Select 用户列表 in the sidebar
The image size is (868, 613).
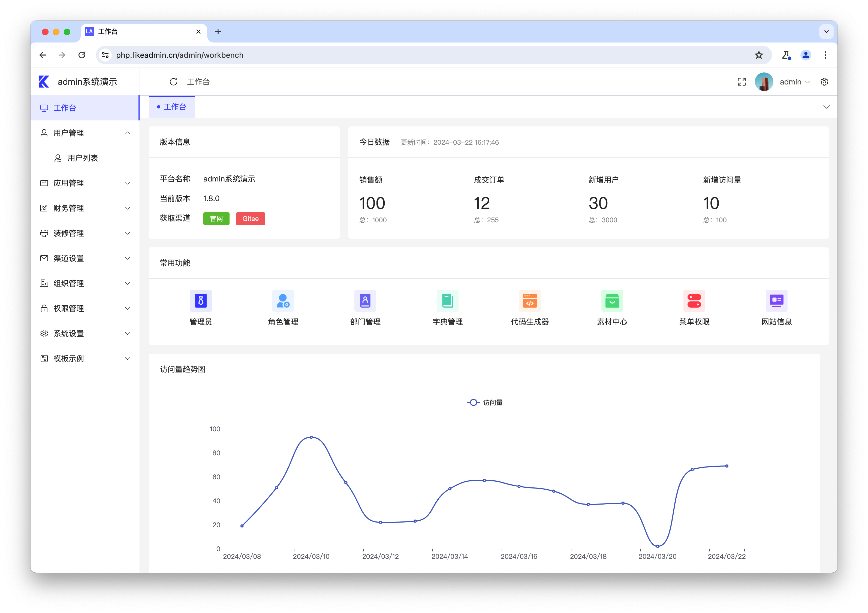coord(82,158)
